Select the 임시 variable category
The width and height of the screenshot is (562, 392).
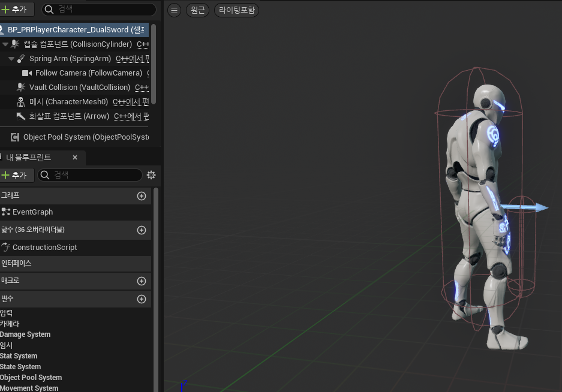pos(7,345)
